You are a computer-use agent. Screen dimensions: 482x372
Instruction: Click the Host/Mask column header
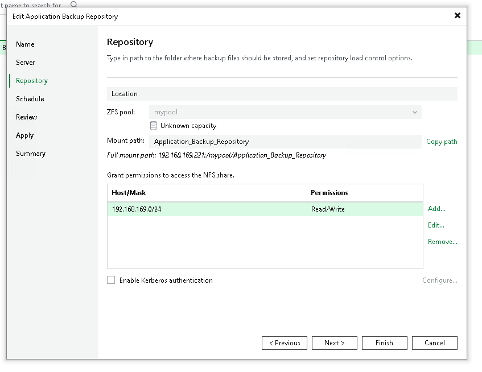(128, 193)
